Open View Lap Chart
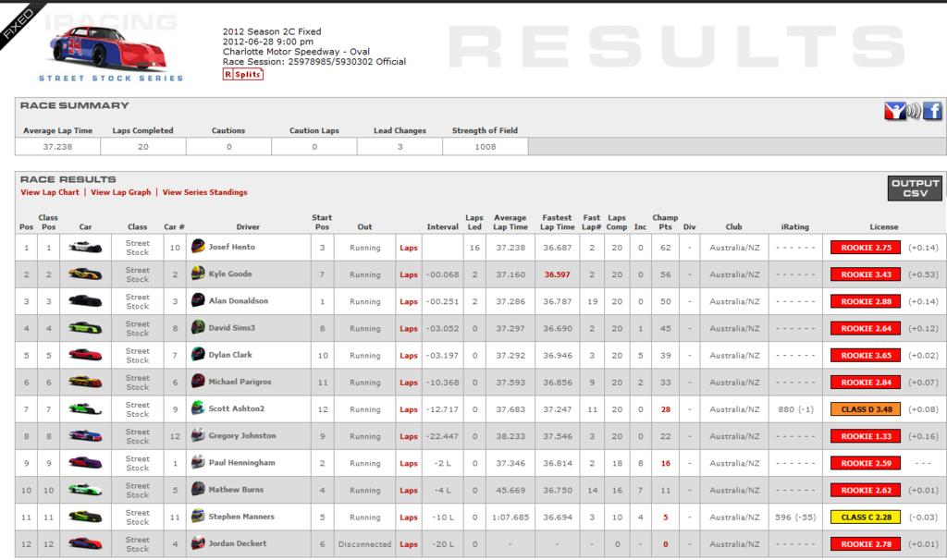 (x=50, y=192)
